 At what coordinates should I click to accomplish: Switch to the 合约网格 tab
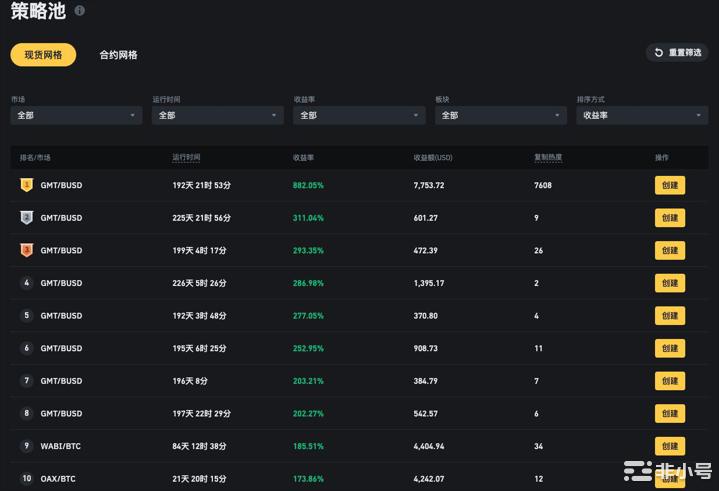pyautogui.click(x=118, y=55)
